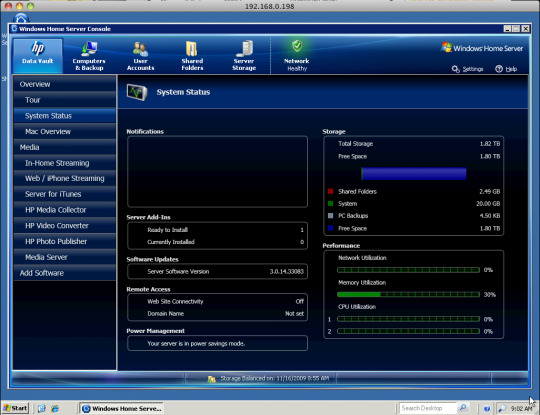The height and width of the screenshot is (415, 540).
Task: Open Tour in the sidebar
Action: click(x=65, y=100)
